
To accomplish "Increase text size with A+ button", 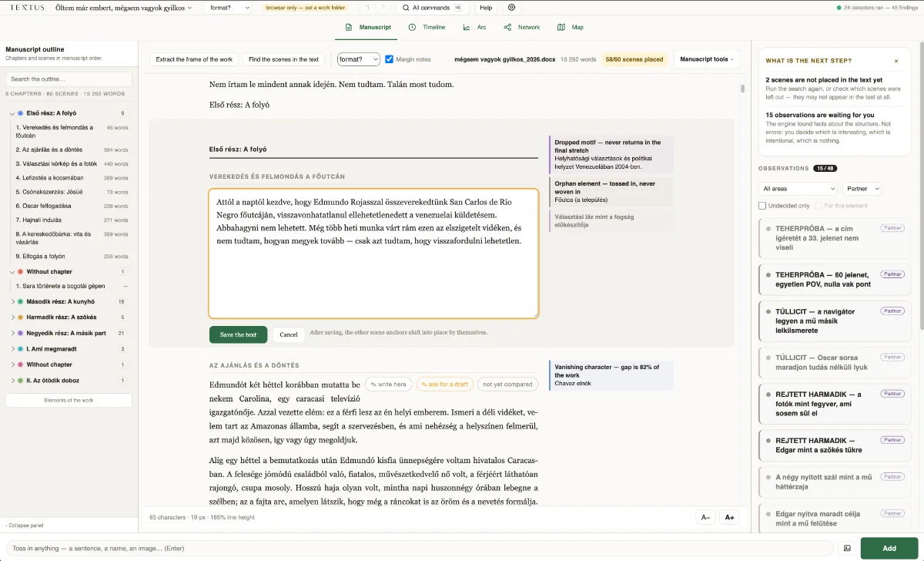I will pyautogui.click(x=730, y=517).
